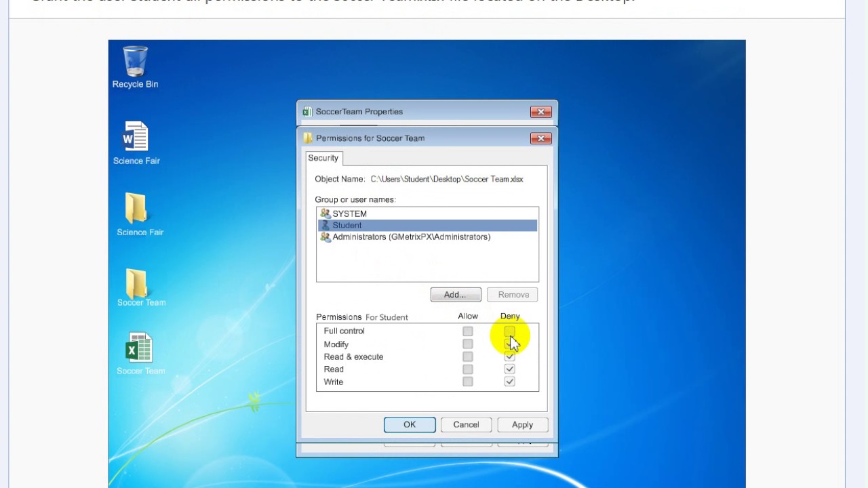This screenshot has height=488, width=868.
Task: Check Allow for Read & execute
Action: point(468,357)
